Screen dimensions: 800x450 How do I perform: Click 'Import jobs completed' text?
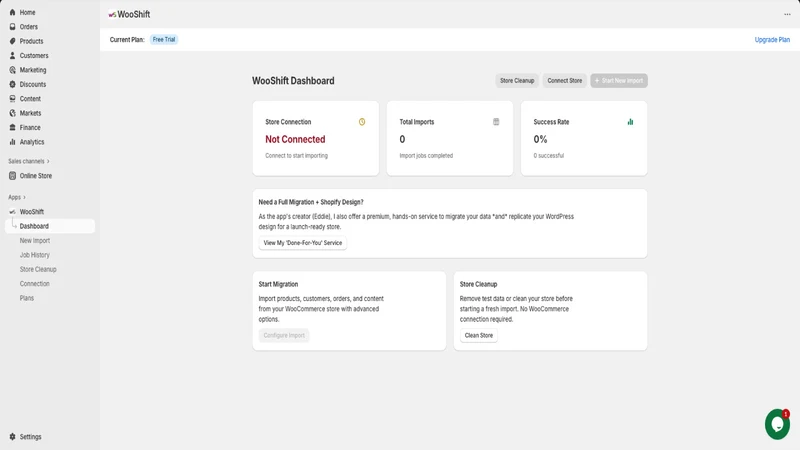click(426, 156)
